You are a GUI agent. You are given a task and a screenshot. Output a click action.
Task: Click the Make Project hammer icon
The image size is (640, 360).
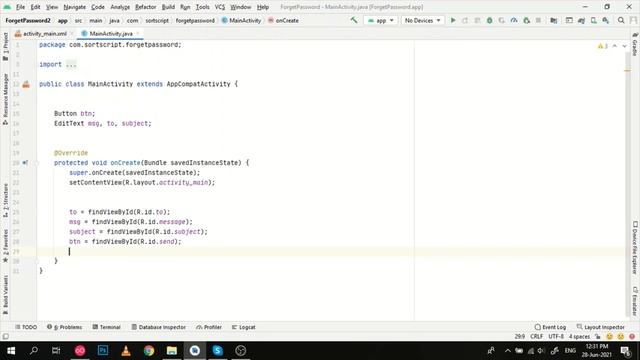(x=354, y=20)
